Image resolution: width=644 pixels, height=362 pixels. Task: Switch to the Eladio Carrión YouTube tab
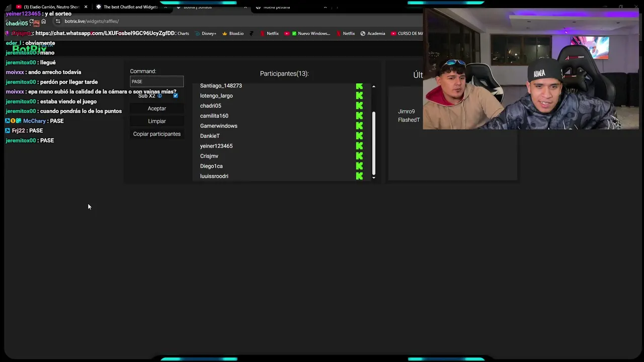click(51, 7)
